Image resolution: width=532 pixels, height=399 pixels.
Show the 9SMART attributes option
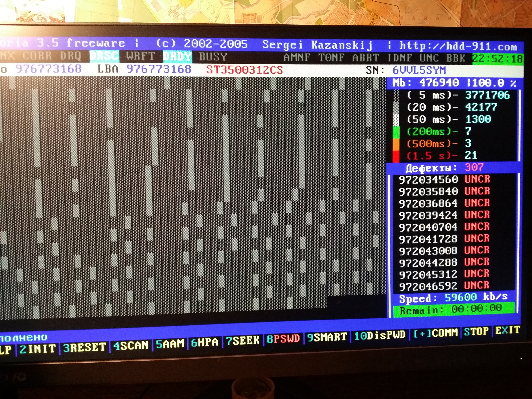(x=327, y=337)
